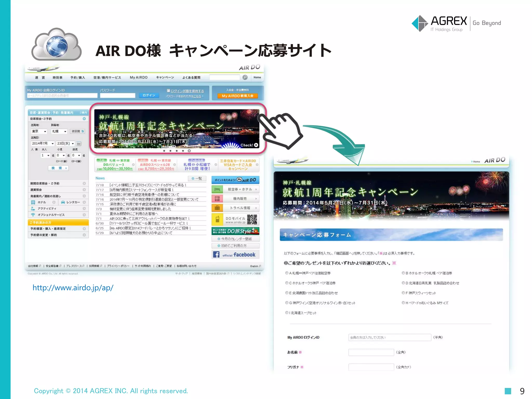This screenshot has height=399, width=532.
Task: Open 今月のカレンダー壁紙 link
Action: pos(235,239)
